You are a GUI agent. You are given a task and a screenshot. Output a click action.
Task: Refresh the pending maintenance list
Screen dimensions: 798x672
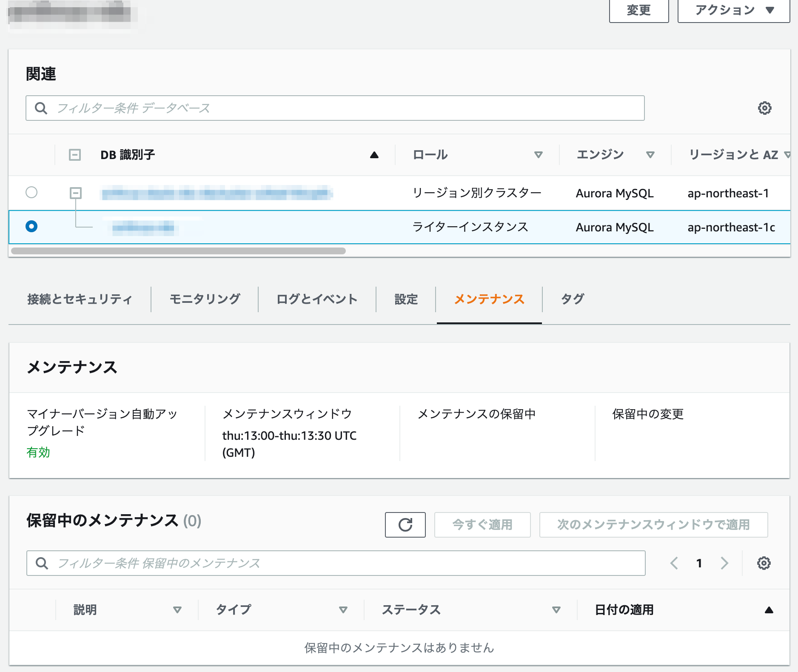[405, 525]
